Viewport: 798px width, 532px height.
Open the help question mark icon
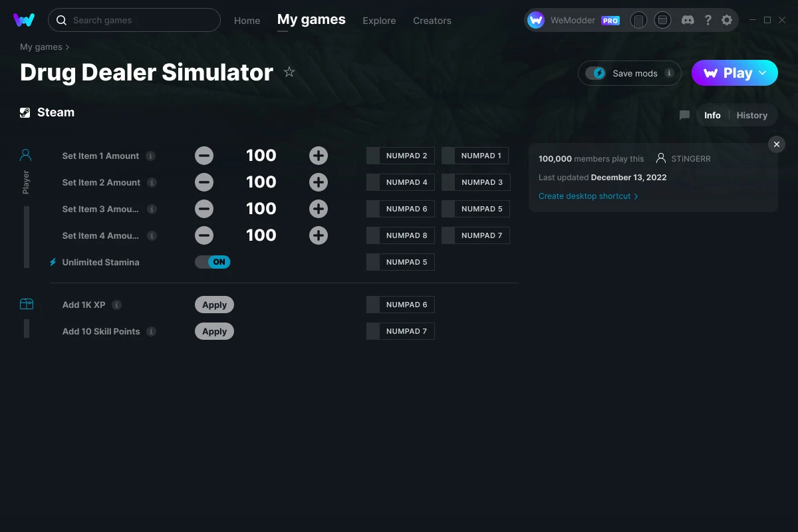pyautogui.click(x=708, y=20)
